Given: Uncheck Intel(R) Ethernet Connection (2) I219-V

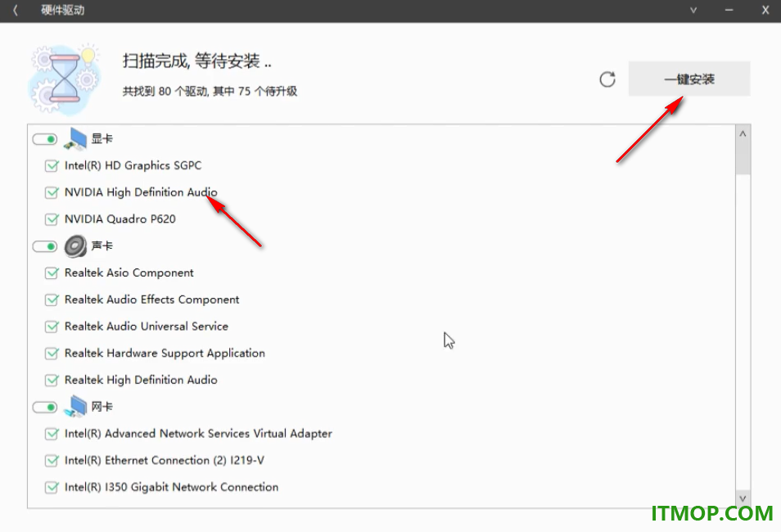Looking at the screenshot, I should (52, 461).
